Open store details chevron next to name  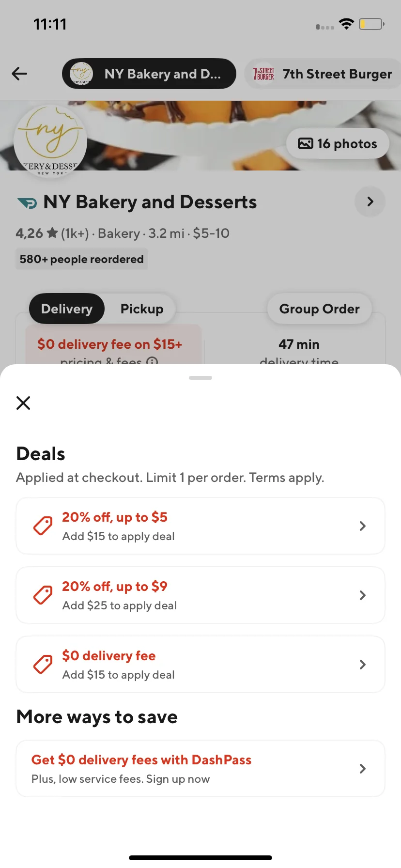(370, 201)
